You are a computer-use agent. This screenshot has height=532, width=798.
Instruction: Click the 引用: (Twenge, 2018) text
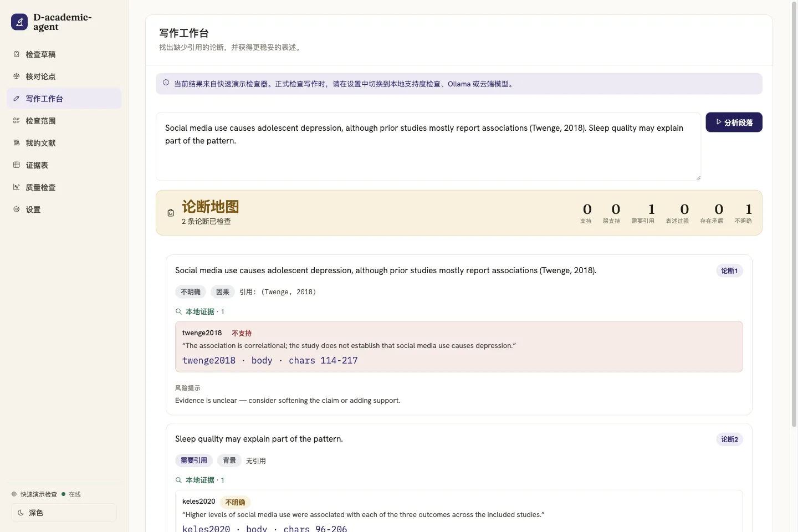(278, 292)
